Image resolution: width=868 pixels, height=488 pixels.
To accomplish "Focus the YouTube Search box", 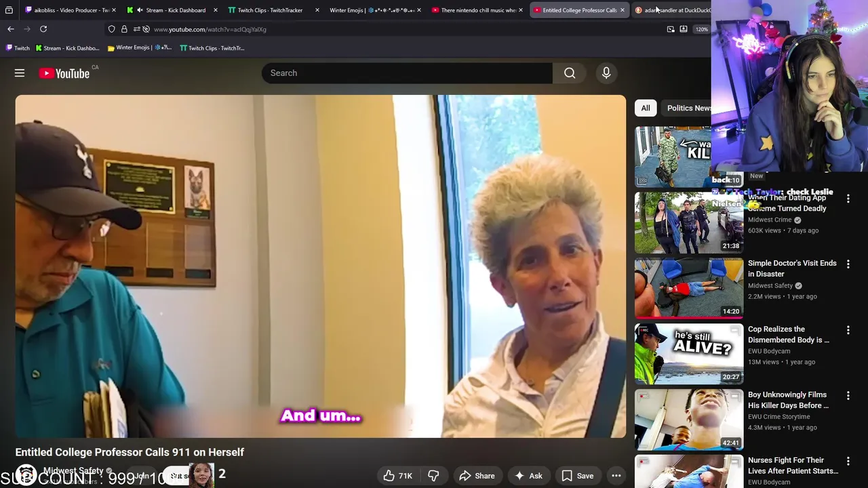I will point(407,73).
